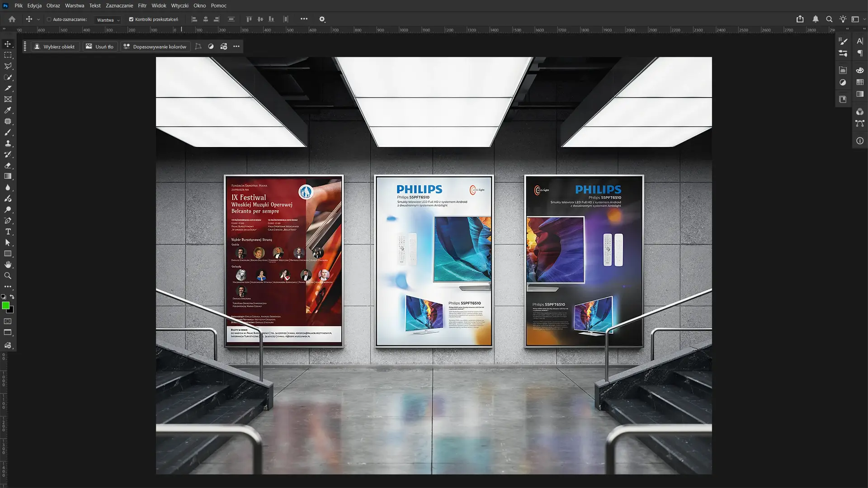Screen dimensions: 868x488
Task: Click the green foreground color swatch
Action: [x=5, y=306]
